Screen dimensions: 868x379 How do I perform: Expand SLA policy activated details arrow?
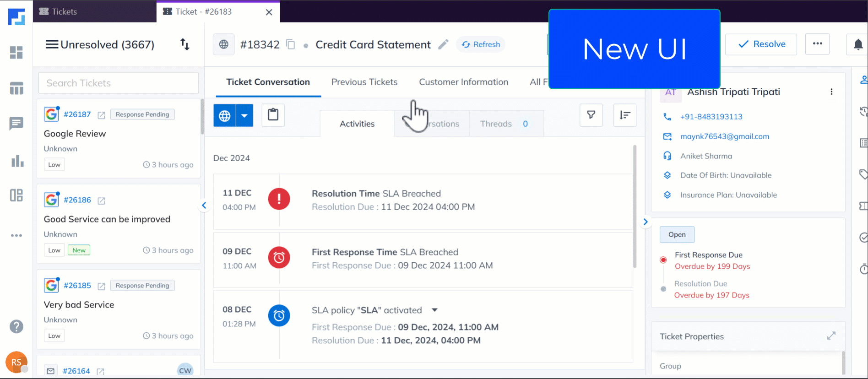click(434, 310)
